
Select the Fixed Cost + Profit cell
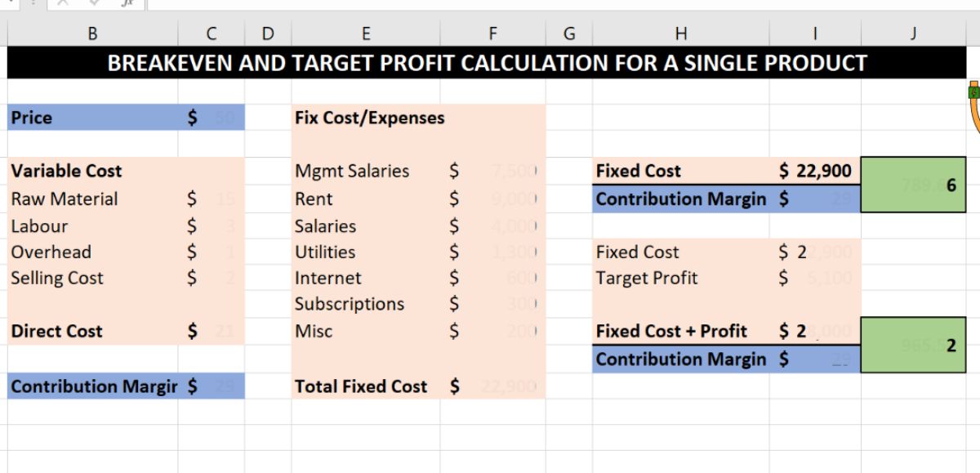tap(681, 331)
